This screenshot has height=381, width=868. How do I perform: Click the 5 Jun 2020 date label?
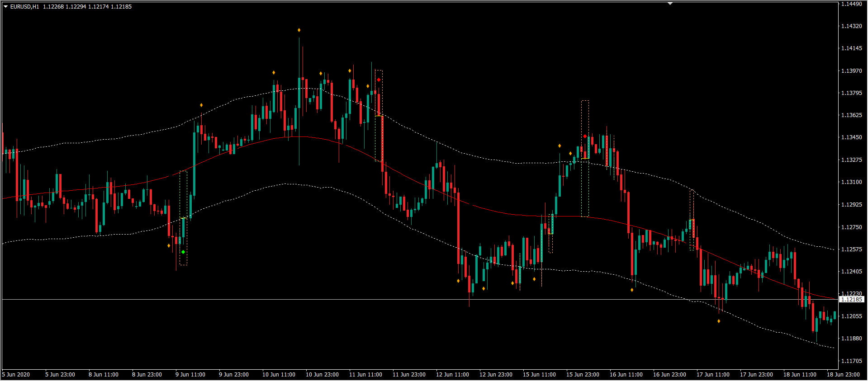click(x=16, y=375)
